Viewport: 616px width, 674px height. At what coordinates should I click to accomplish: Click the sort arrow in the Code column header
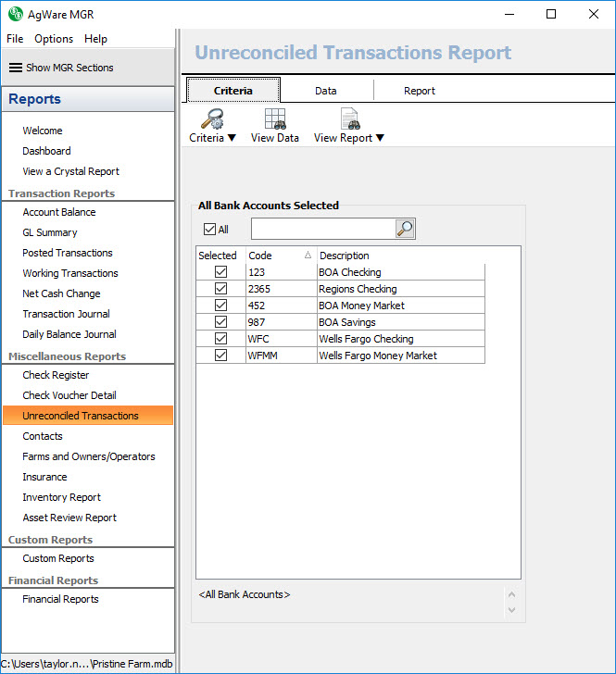308,256
